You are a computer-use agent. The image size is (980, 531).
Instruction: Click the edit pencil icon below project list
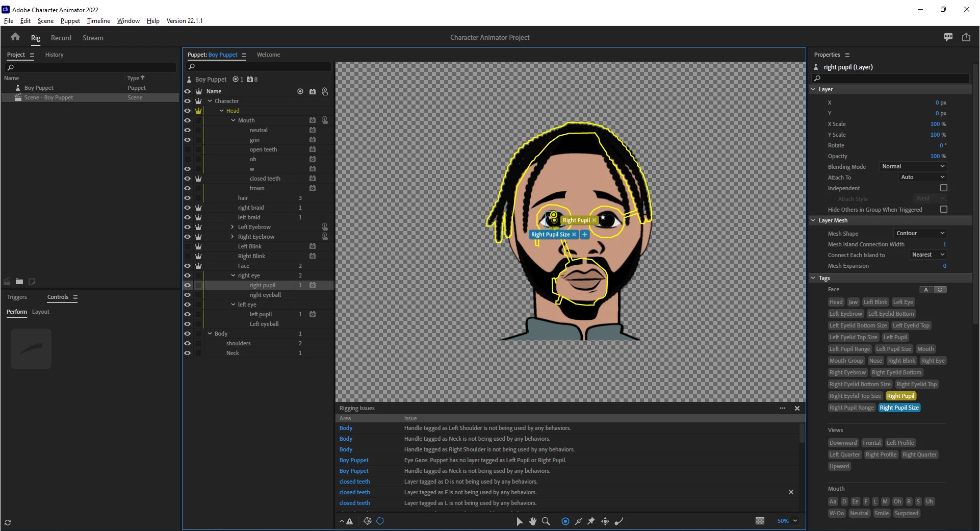32,282
